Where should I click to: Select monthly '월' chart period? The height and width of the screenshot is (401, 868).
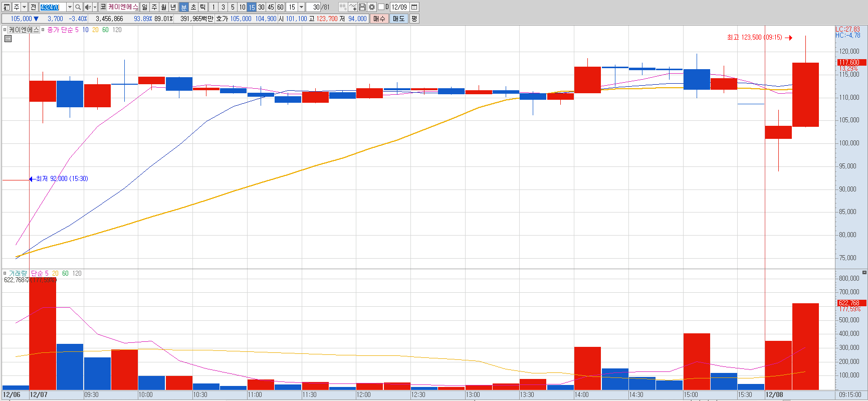pos(164,7)
